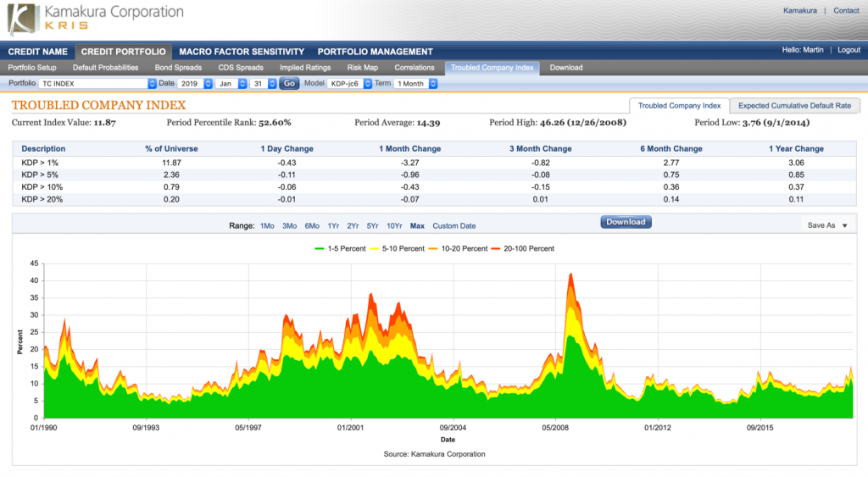Viewport: 868px width, 477px height.
Task: Open the Model KDP-jc6 dropdown
Action: [349, 84]
